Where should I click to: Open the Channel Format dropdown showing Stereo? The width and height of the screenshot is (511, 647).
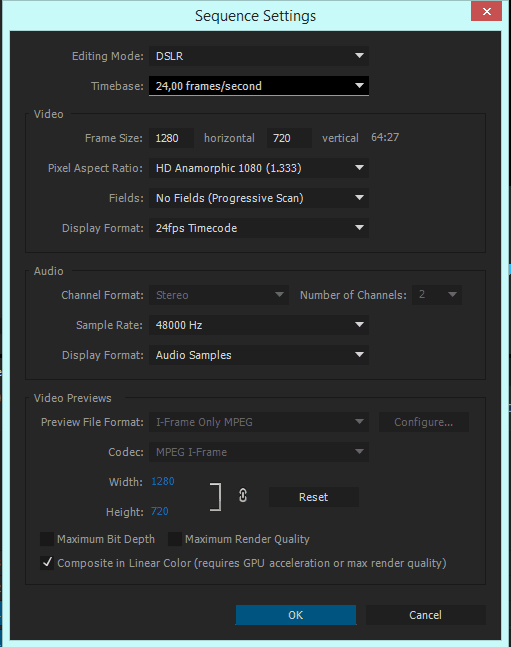[219, 295]
